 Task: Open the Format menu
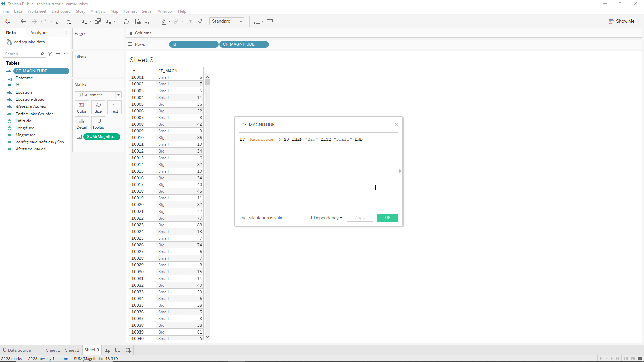[130, 11]
